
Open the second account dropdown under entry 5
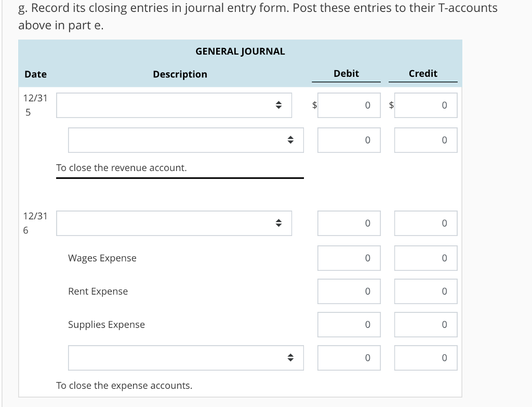coord(186,140)
